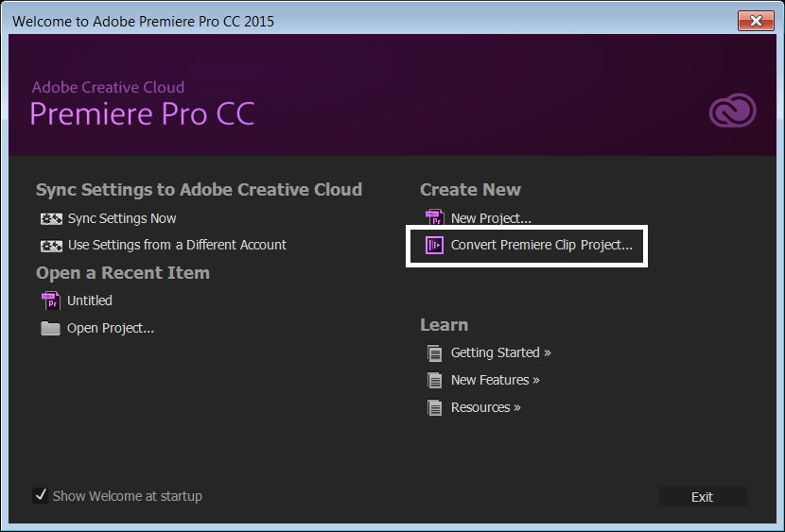Choose Open Project... link
The height and width of the screenshot is (532, 785).
(x=111, y=329)
